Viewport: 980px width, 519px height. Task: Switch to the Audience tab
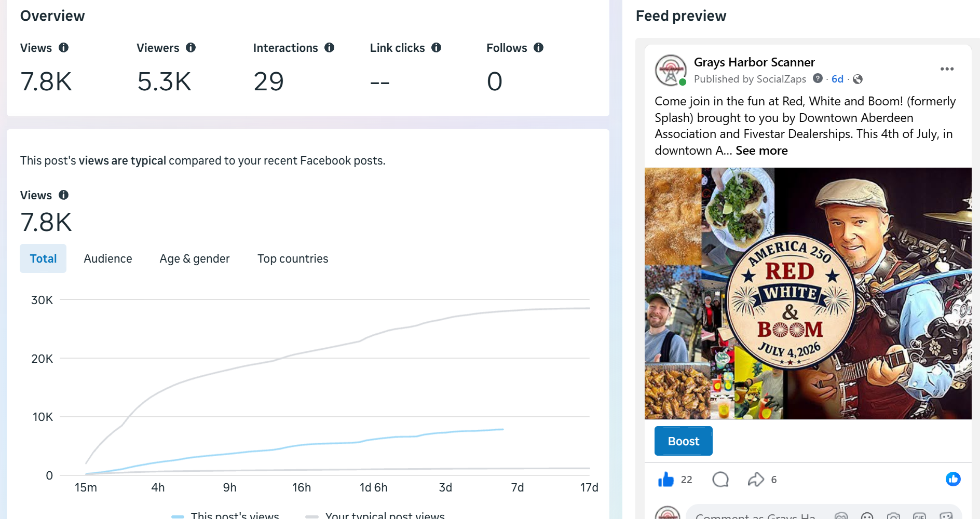pos(108,258)
